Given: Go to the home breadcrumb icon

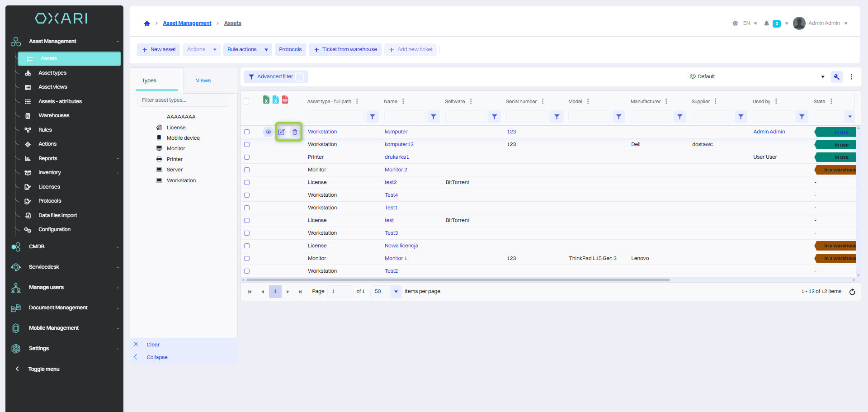Looking at the screenshot, I should [147, 24].
